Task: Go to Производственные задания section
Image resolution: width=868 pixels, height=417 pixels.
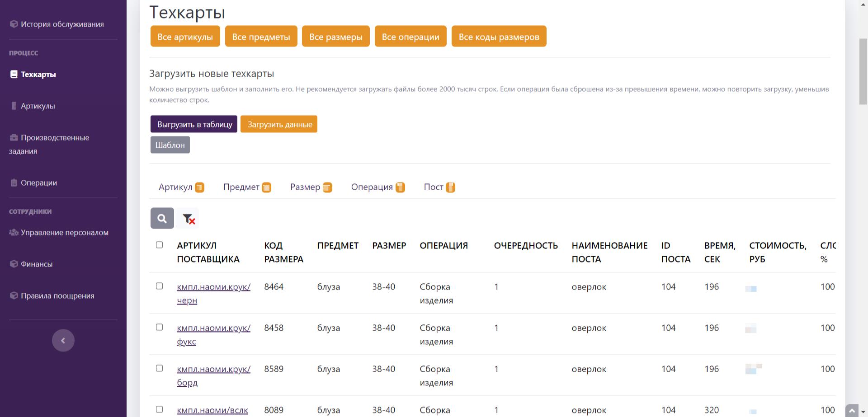Action: (x=54, y=138)
